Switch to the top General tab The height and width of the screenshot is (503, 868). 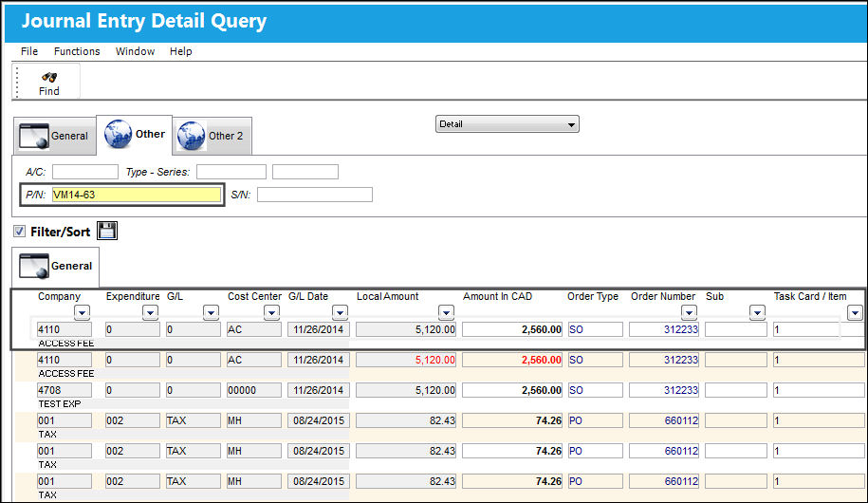pos(54,137)
